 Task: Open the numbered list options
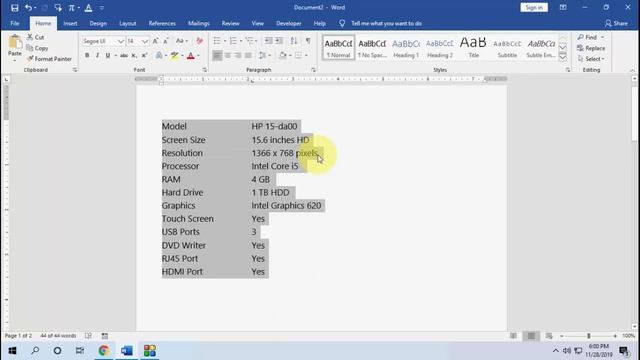(241, 41)
